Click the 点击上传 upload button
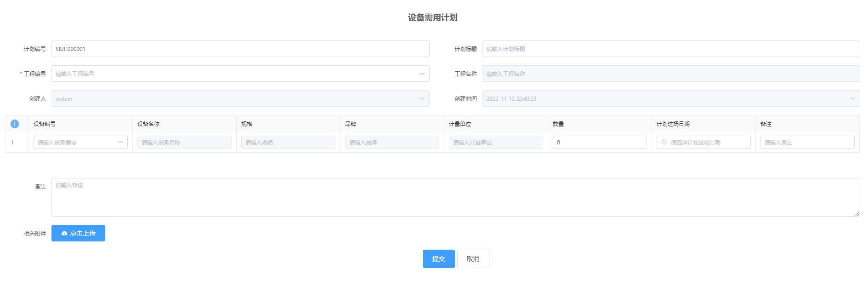 click(x=78, y=233)
